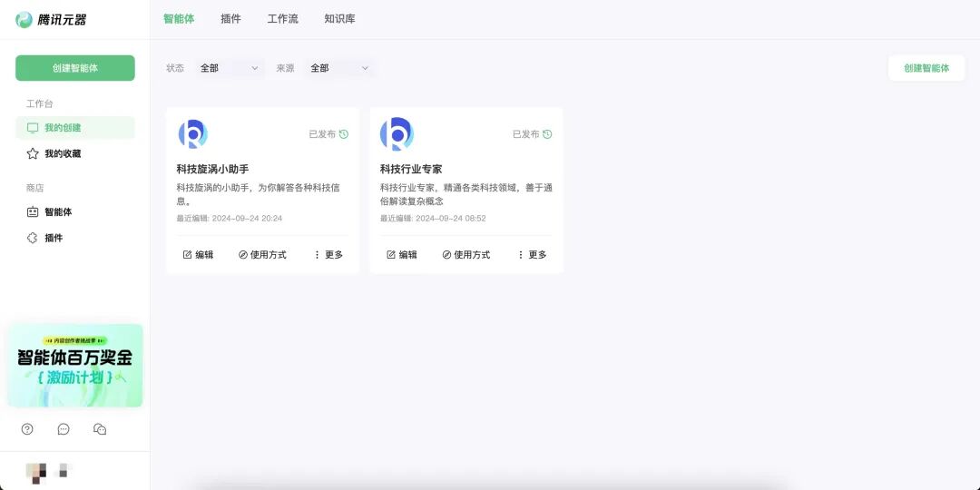Viewport: 980px width, 490px height.
Task: Click three-dots icon on 科技行业专家 card
Action: pos(521,254)
